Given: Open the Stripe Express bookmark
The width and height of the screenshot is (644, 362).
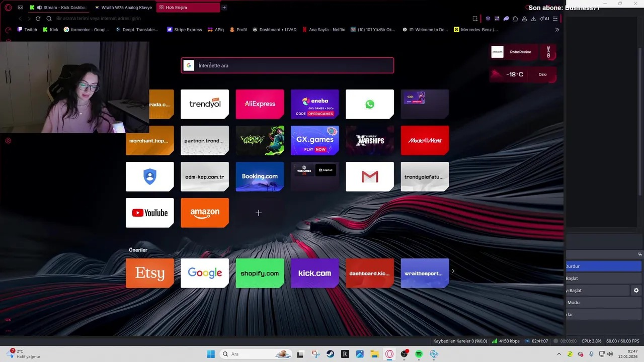Looking at the screenshot, I should 184,30.
